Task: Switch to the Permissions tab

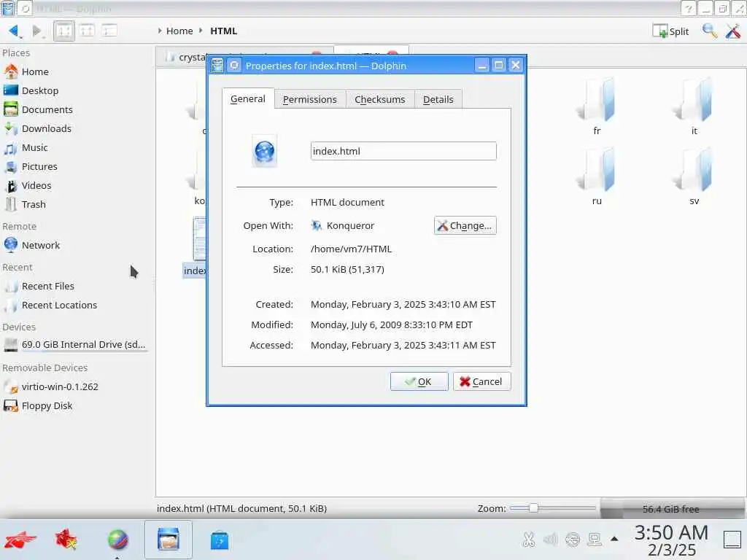Action: pos(309,99)
